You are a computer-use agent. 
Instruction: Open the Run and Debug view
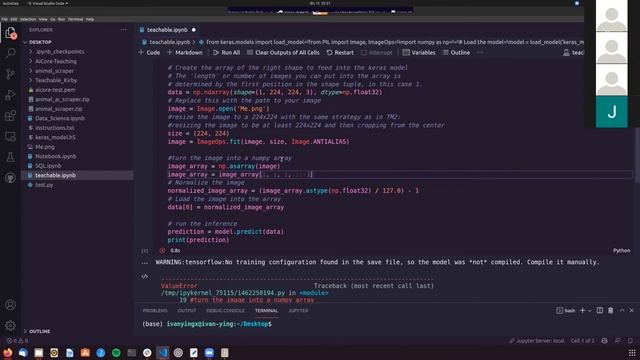pyautogui.click(x=11, y=95)
